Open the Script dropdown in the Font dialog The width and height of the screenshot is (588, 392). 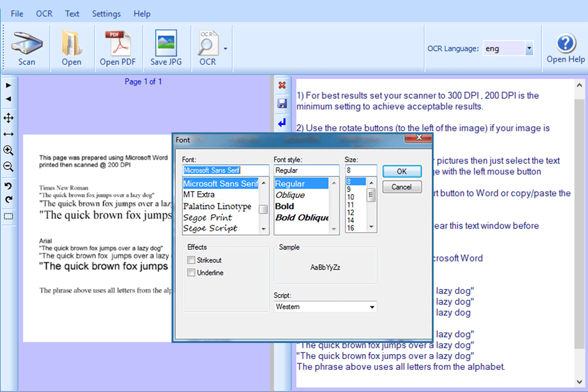[x=372, y=306]
